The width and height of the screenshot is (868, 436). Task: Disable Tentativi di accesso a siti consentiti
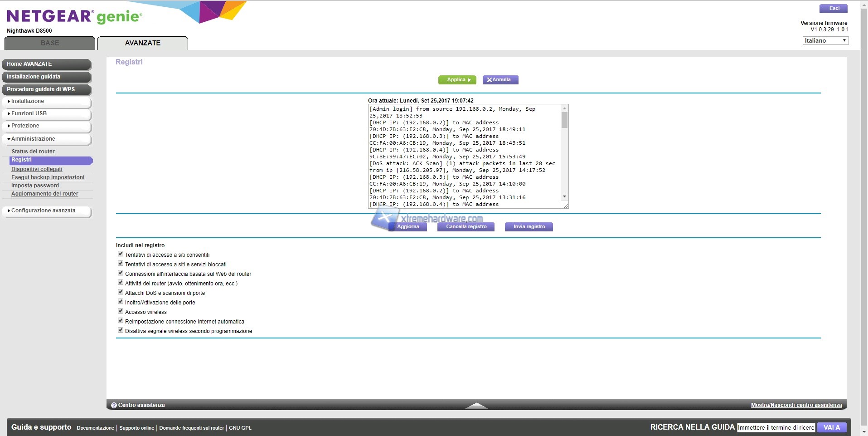click(121, 254)
